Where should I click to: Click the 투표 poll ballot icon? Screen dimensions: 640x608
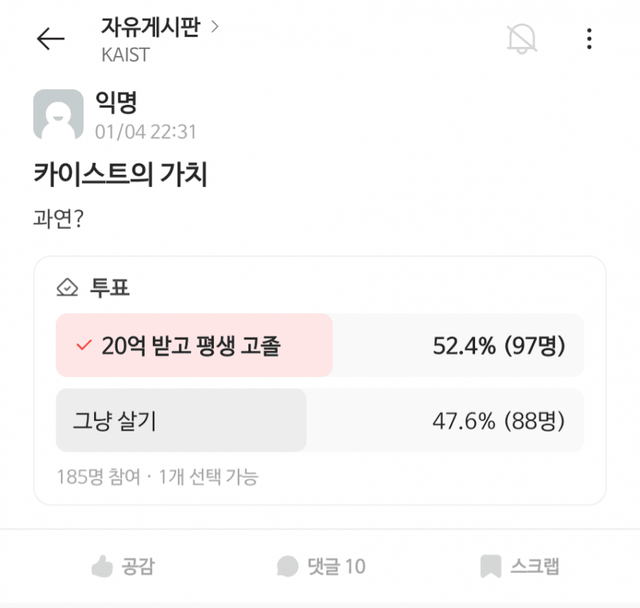point(67,288)
